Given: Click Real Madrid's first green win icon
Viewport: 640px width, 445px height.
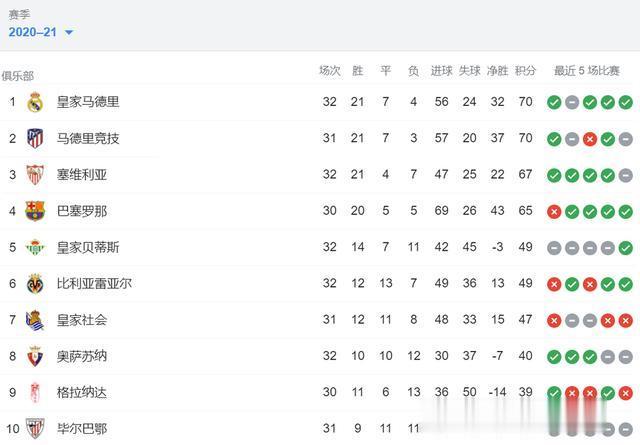Looking at the screenshot, I should [x=554, y=102].
